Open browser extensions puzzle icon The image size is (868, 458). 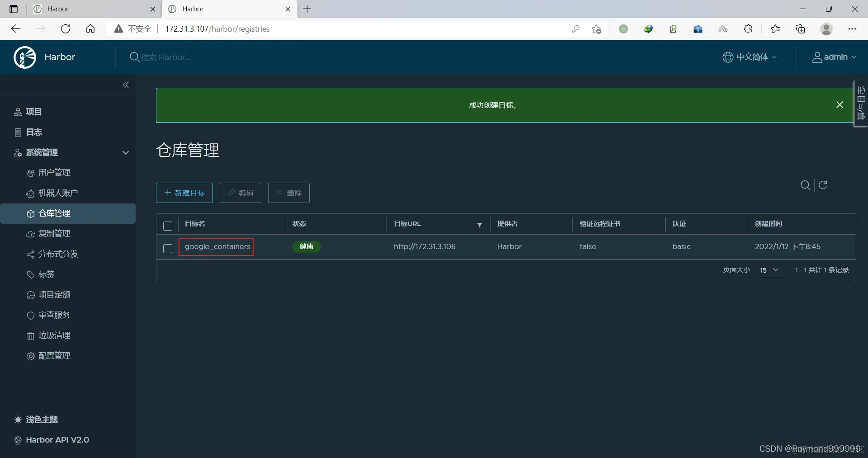(748, 29)
